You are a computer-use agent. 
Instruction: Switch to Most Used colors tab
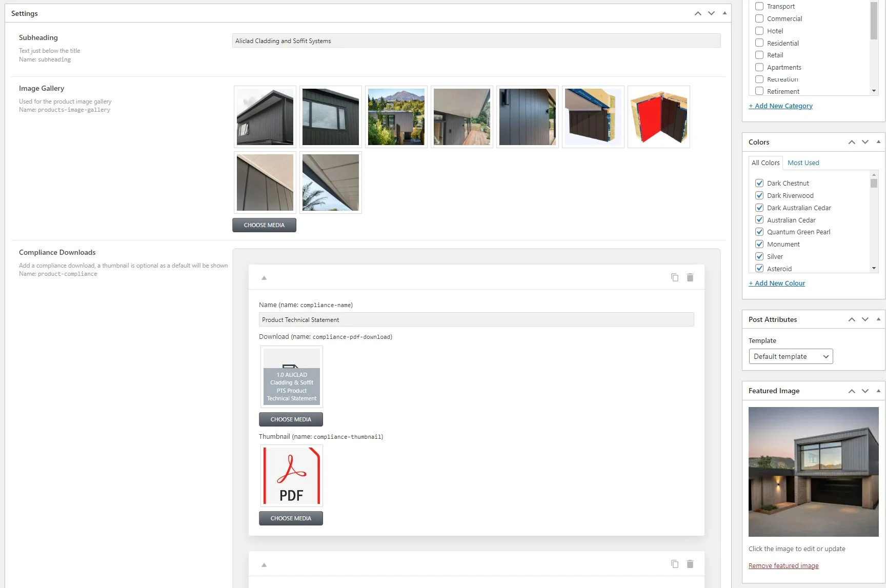pyautogui.click(x=803, y=163)
